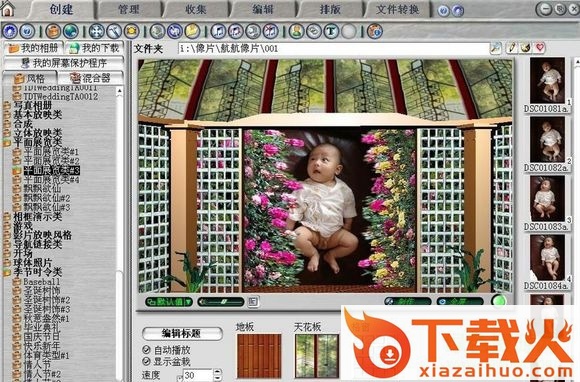Open 我的下载 tab
This screenshot has width=580, height=382.
(94, 48)
